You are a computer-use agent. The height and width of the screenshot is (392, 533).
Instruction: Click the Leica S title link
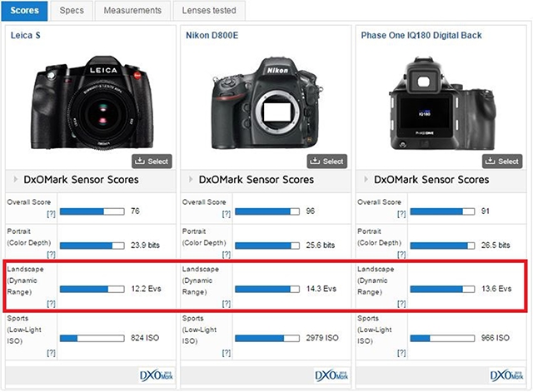(26, 36)
